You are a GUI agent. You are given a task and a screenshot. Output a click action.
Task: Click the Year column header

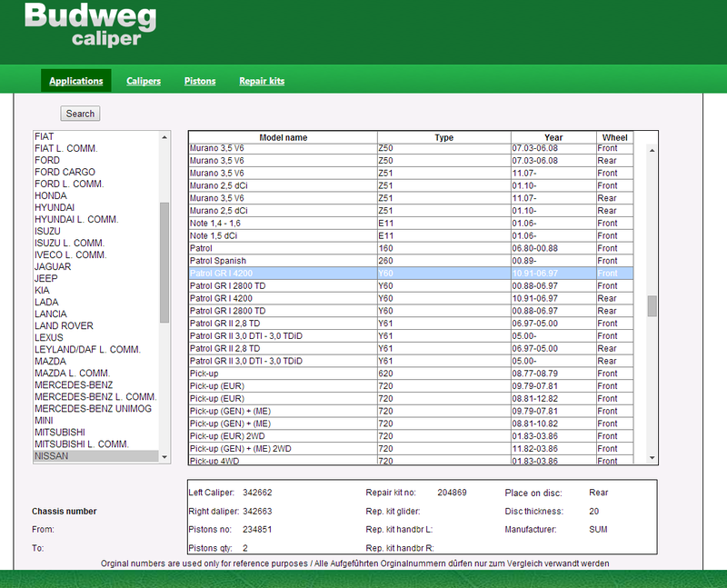[x=553, y=137]
